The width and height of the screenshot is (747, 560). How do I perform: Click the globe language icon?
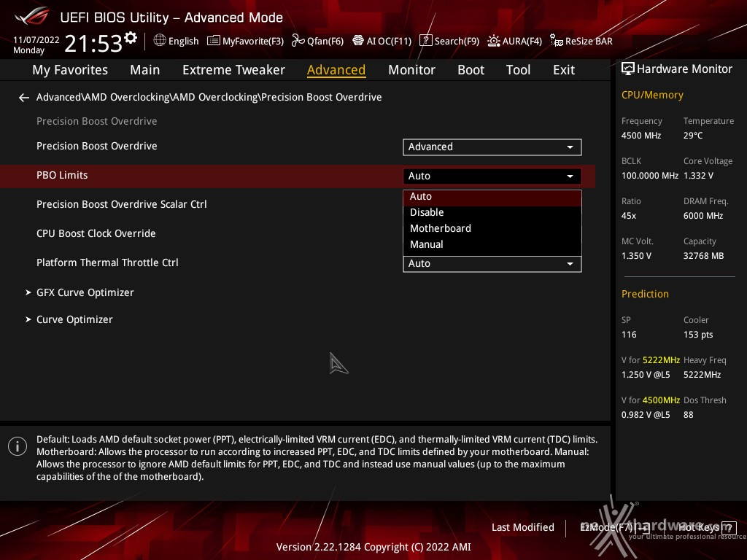(x=160, y=41)
